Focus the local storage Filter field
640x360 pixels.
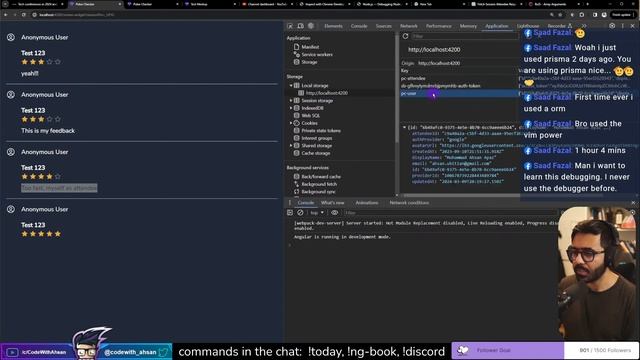465,36
